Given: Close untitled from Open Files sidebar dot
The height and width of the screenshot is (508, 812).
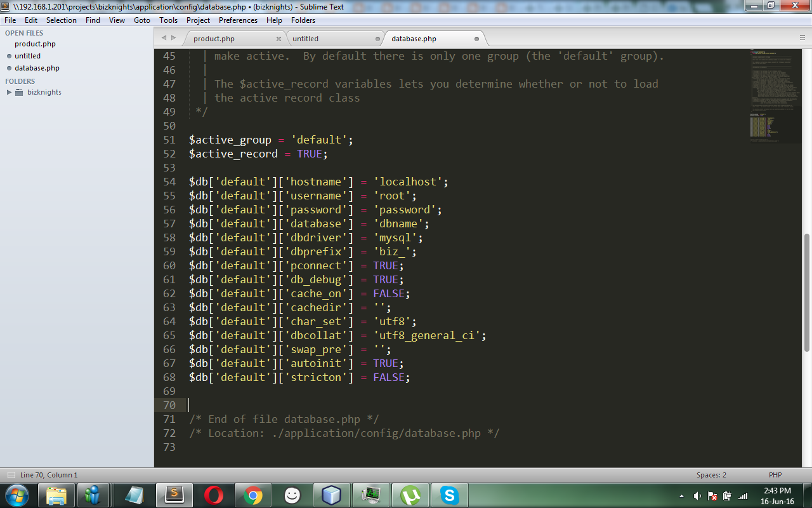Looking at the screenshot, I should 9,56.
